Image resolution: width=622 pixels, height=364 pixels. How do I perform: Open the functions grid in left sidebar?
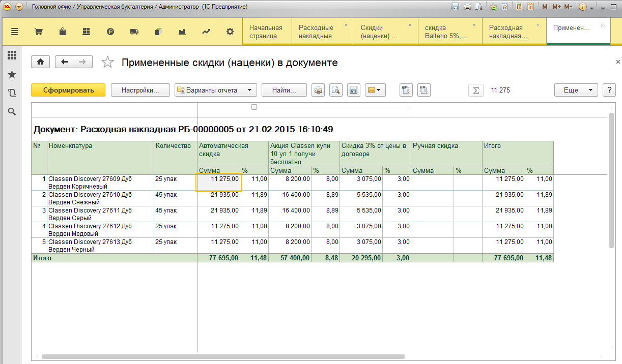point(12,55)
